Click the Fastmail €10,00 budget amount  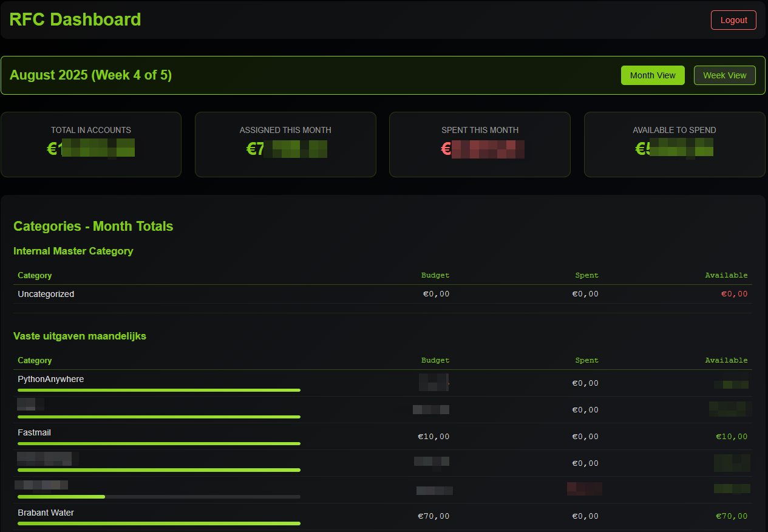pos(433,437)
